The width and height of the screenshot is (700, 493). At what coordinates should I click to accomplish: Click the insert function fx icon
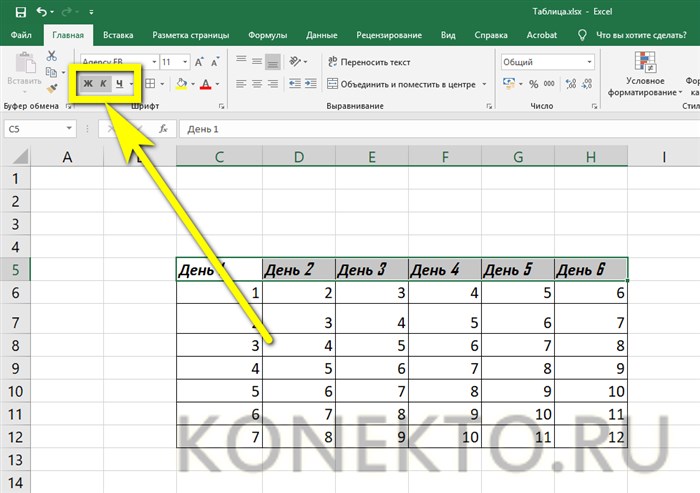pyautogui.click(x=163, y=129)
